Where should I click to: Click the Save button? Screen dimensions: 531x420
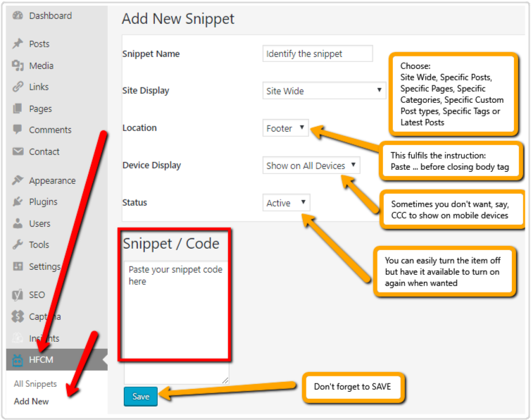(x=141, y=396)
